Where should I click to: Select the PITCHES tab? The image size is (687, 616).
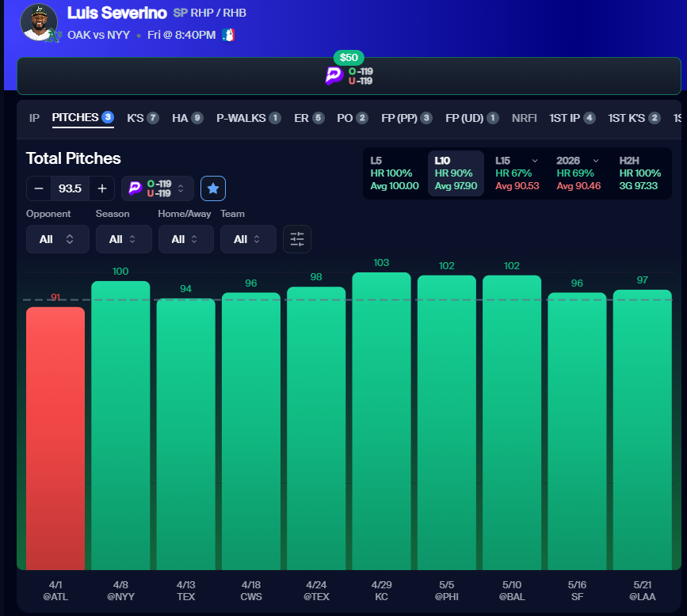point(83,118)
